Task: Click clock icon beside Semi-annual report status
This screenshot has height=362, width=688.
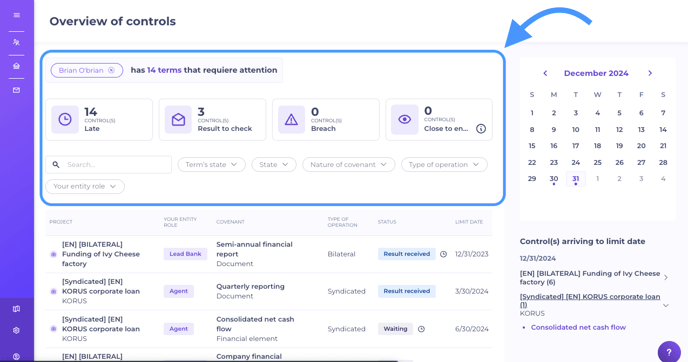Action: [x=443, y=254]
